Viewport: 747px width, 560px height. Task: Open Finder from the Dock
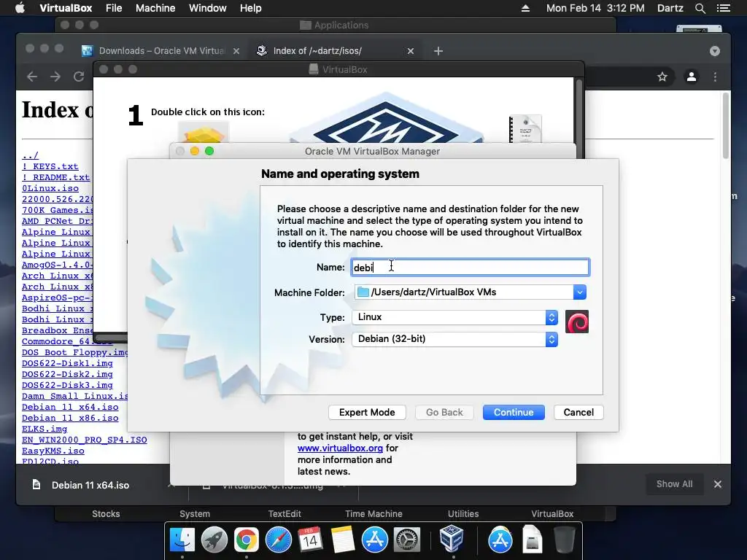point(182,540)
